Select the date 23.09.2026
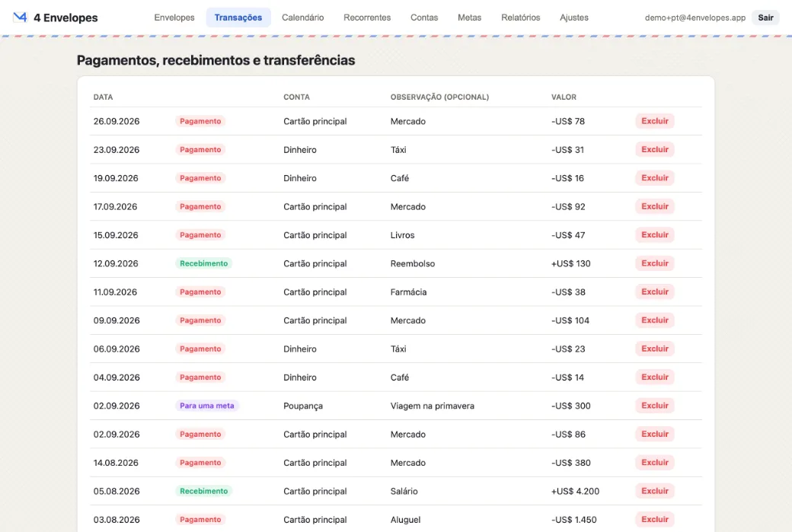This screenshot has width=792, height=532. [117, 150]
